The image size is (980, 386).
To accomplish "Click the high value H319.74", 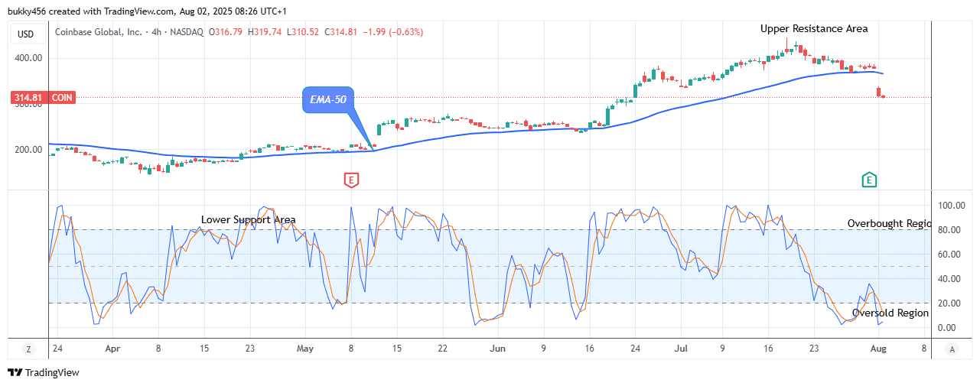I will click(x=265, y=32).
